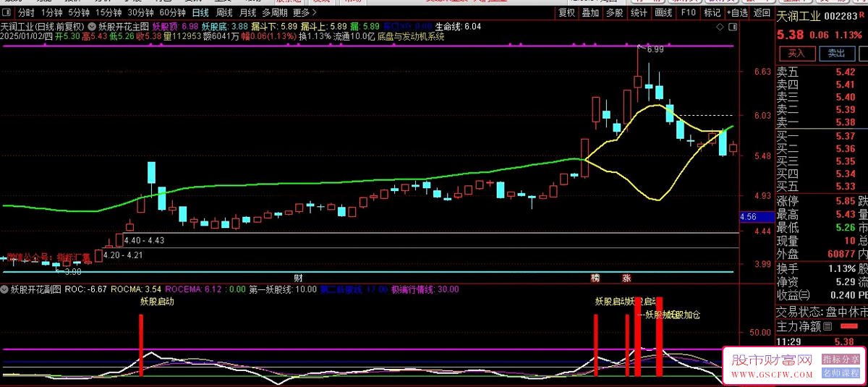Click the 买一 bid row at 5.37
Image resolution: width=868 pixels, height=387 pixels.
[x=822, y=136]
